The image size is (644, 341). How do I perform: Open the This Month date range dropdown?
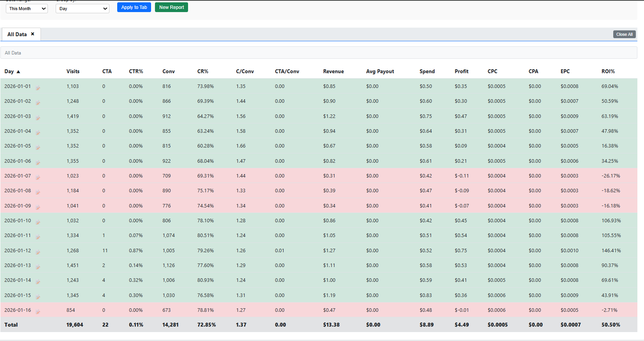(x=27, y=9)
